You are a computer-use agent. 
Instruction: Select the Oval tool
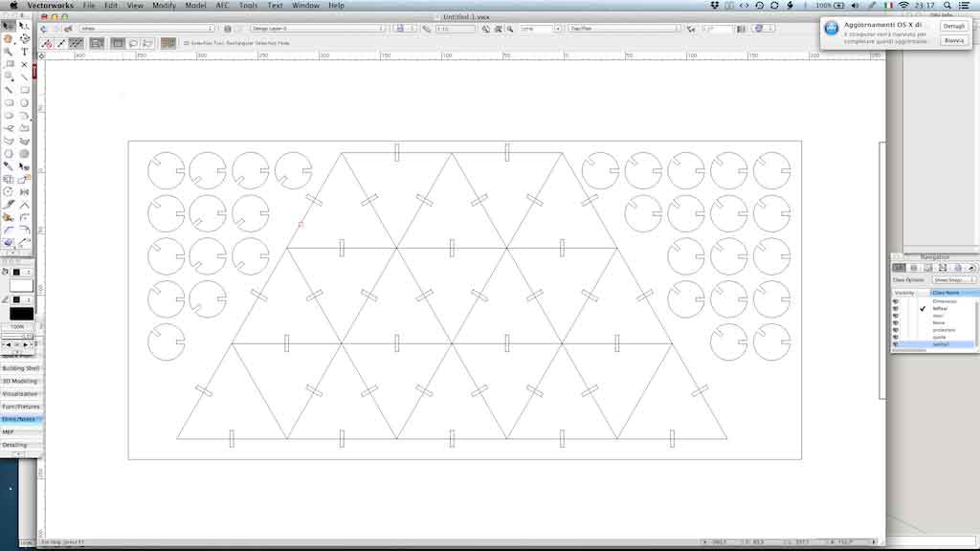[8, 116]
